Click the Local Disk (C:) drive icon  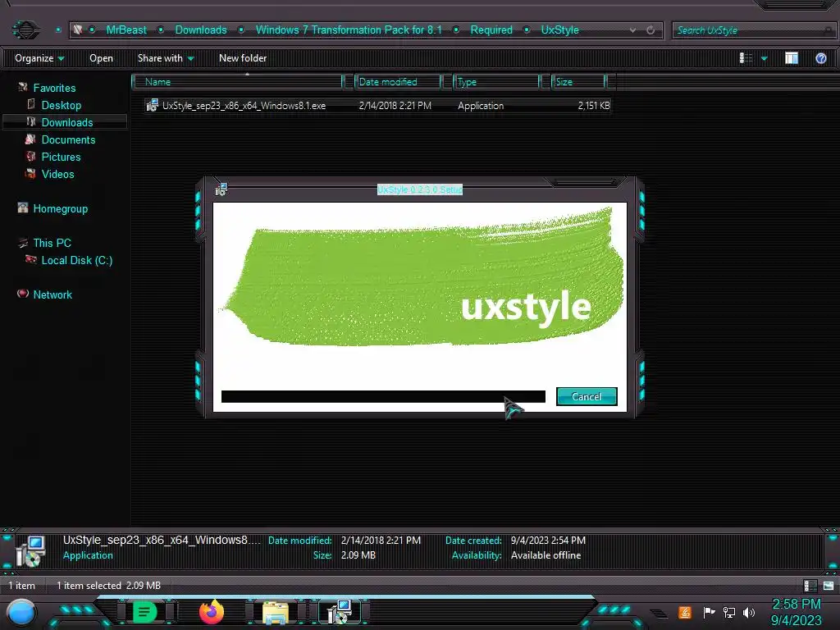pyautogui.click(x=31, y=260)
